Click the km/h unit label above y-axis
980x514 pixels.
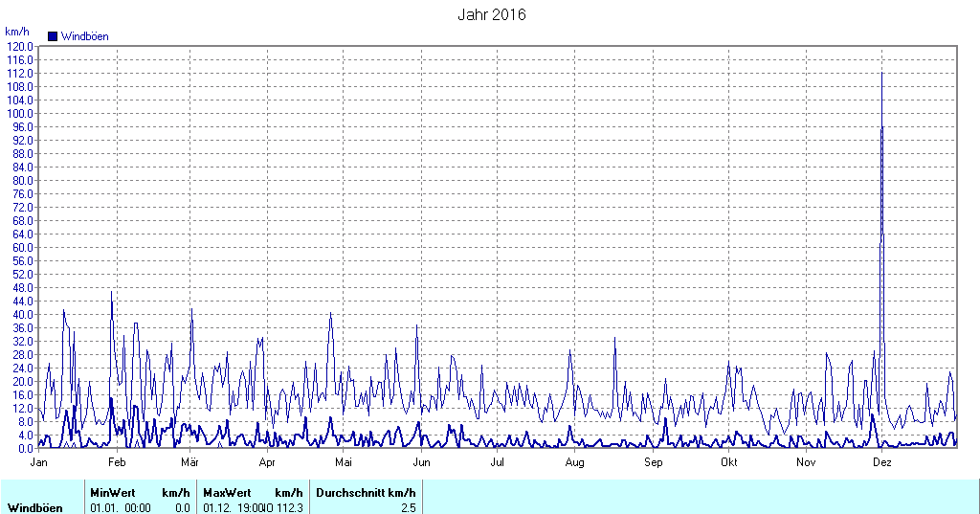click(x=16, y=32)
